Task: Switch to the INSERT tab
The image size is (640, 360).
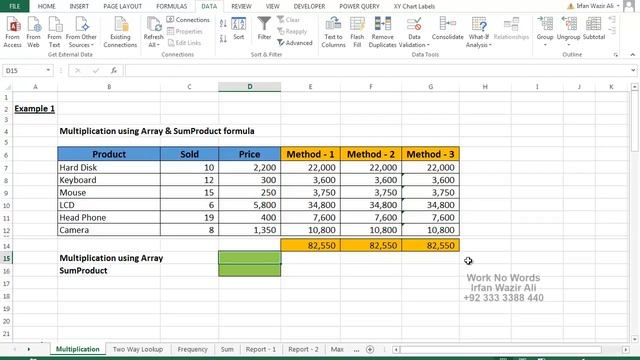Action: pyautogui.click(x=79, y=6)
